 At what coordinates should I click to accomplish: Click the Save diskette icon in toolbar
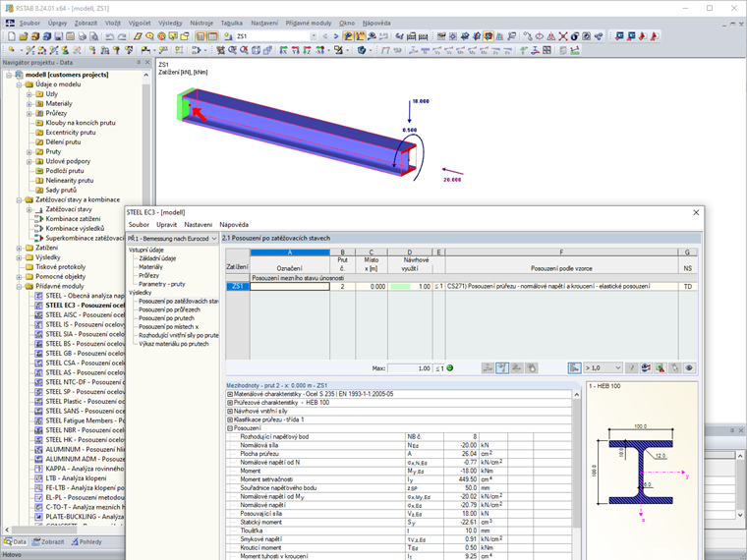(x=59, y=36)
